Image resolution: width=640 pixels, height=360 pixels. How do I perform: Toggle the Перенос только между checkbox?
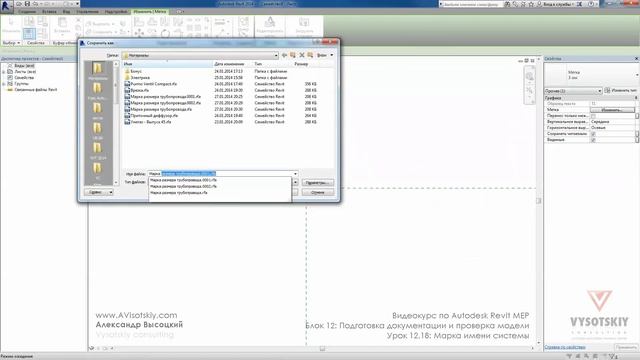pos(593,116)
